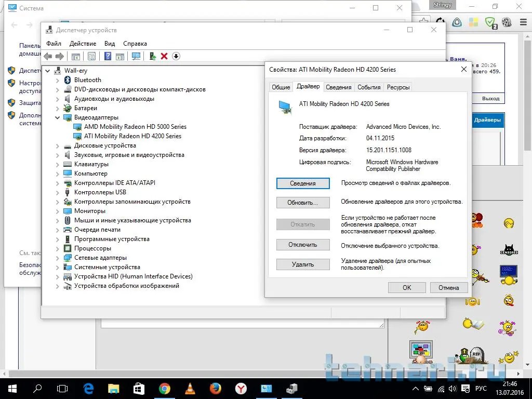Select AMD Mobility Radeon HD 5000 Series

(x=135, y=127)
